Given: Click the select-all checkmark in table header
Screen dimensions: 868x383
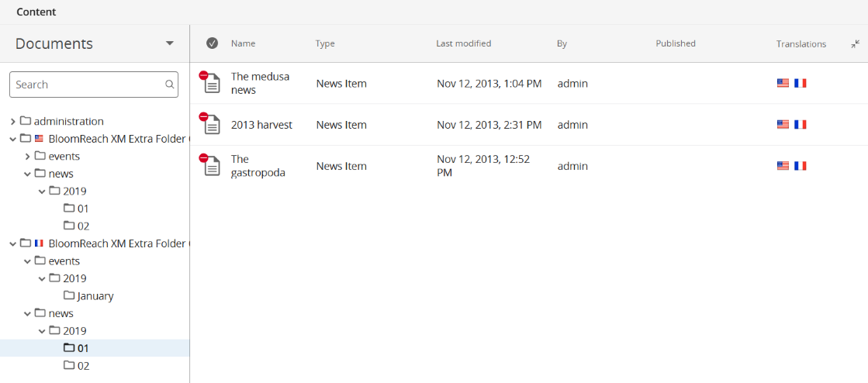Looking at the screenshot, I should (212, 43).
